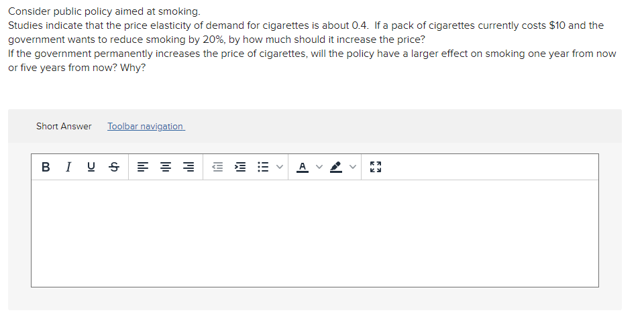This screenshot has width=644, height=327.
Task: Open the highlight color dropdown arrow
Action: pyautogui.click(x=352, y=167)
